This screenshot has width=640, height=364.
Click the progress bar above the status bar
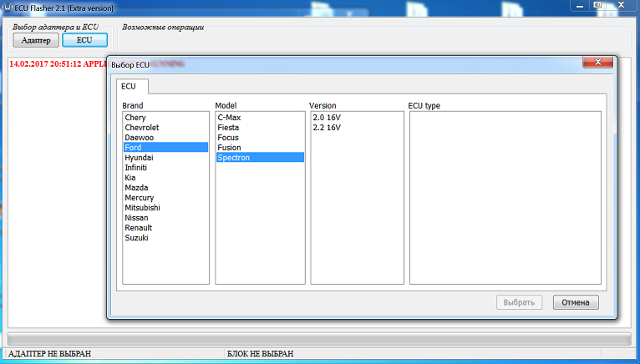click(320, 339)
